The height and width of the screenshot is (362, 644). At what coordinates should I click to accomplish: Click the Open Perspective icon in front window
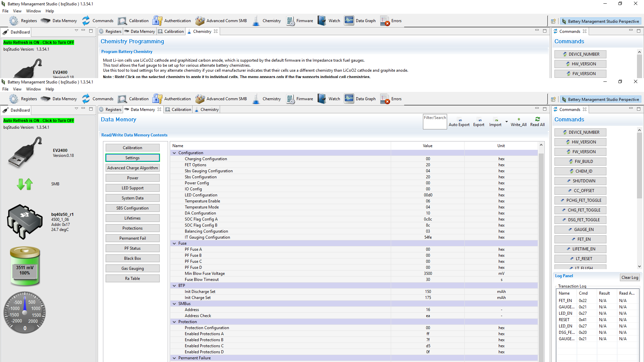click(x=553, y=100)
